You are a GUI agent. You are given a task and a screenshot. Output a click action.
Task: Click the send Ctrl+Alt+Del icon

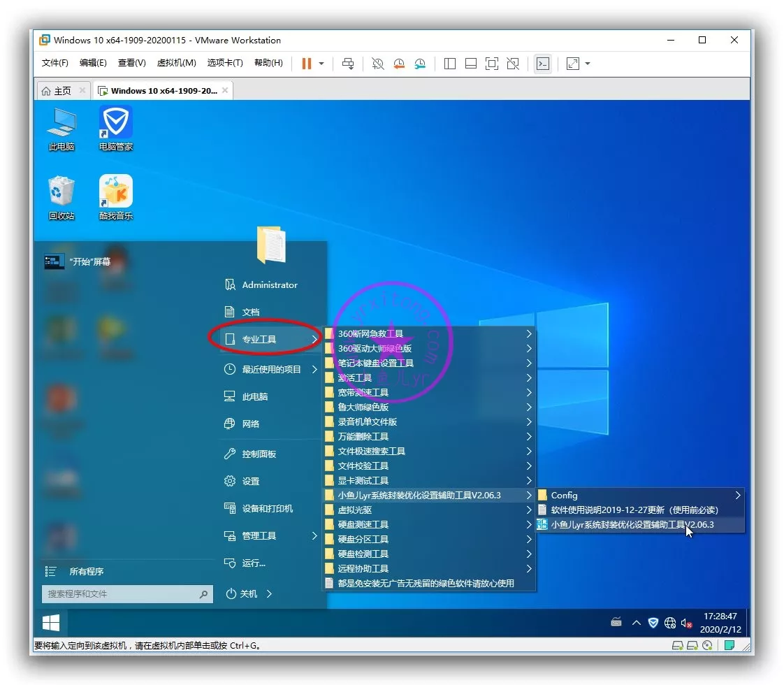(348, 64)
